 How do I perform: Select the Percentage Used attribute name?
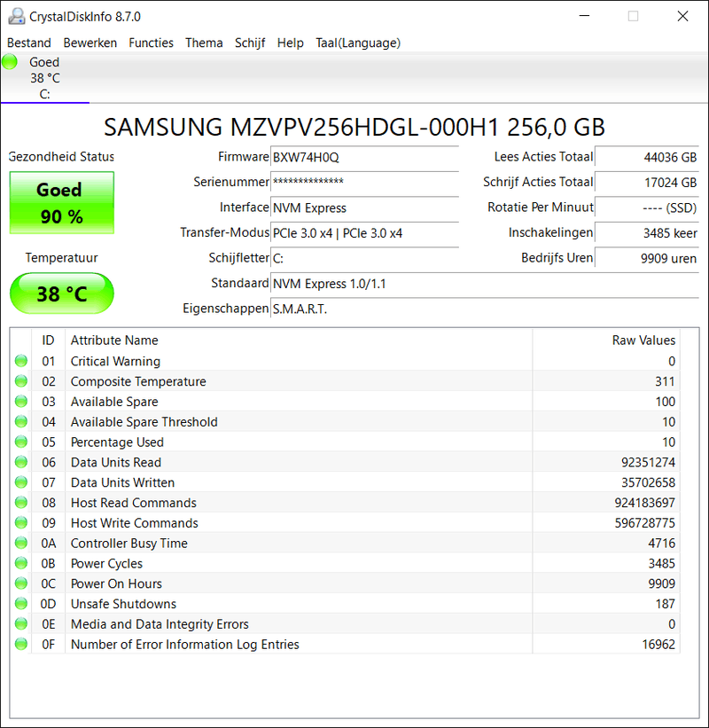tap(117, 442)
